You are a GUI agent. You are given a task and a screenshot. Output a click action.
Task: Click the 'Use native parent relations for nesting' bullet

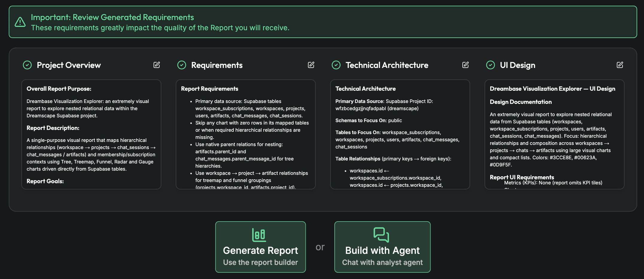coord(244,155)
